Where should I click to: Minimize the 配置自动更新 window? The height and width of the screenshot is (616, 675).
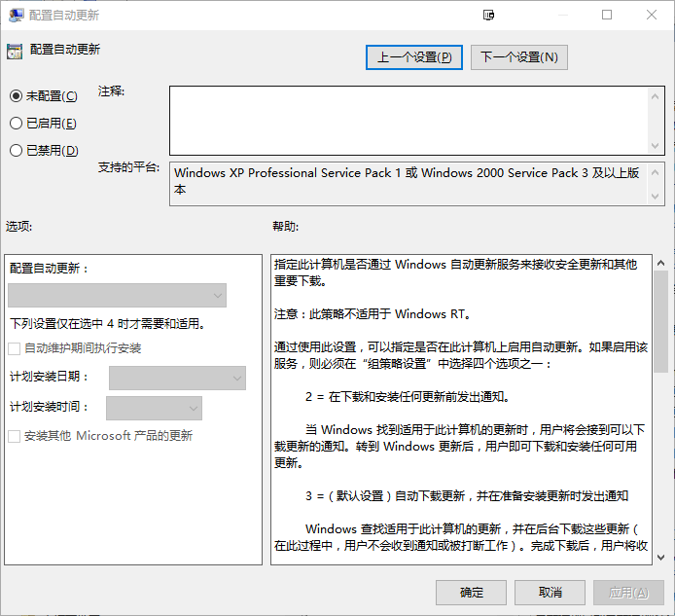[x=562, y=16]
